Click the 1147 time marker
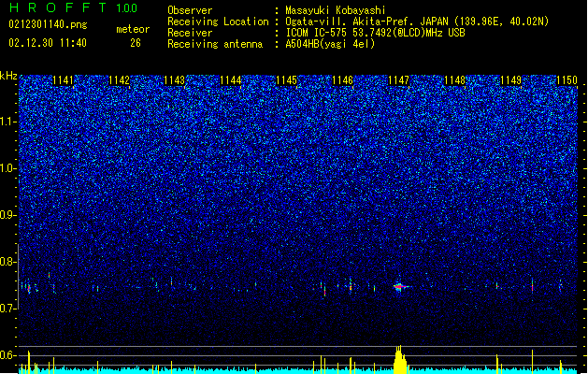Image resolution: width=588 pixels, height=374 pixels. [398, 80]
